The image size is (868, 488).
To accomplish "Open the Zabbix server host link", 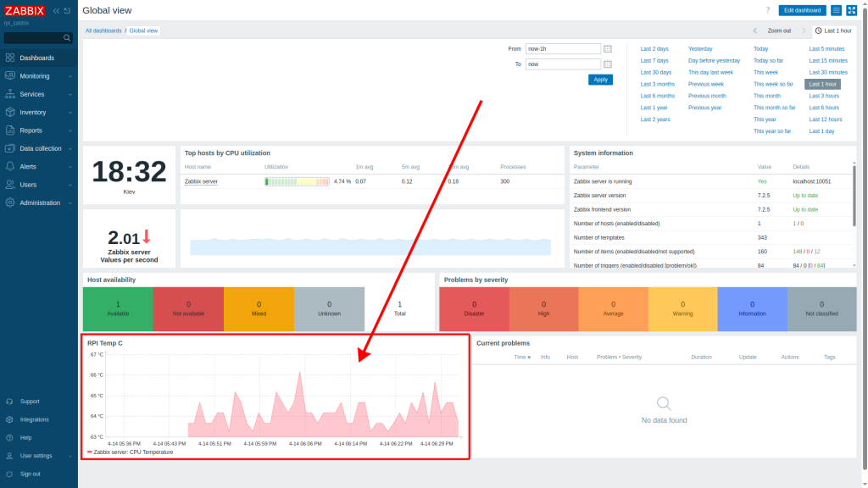I will tap(201, 181).
